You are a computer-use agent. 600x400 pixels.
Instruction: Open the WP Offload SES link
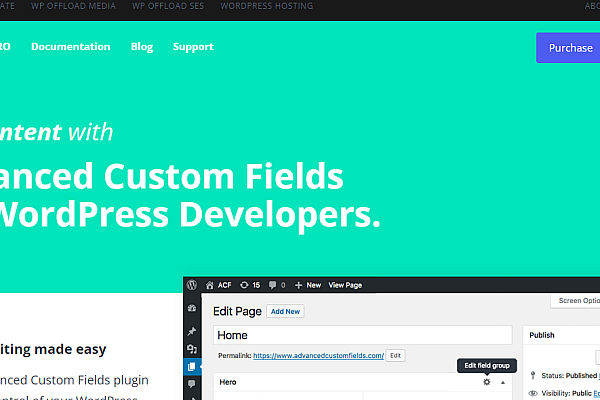[168, 6]
